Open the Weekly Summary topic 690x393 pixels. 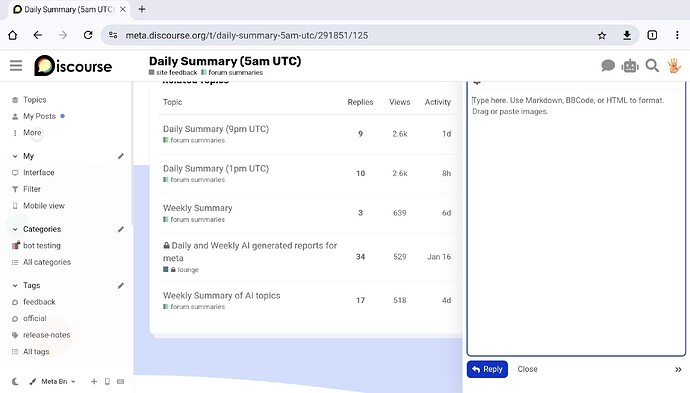click(198, 208)
